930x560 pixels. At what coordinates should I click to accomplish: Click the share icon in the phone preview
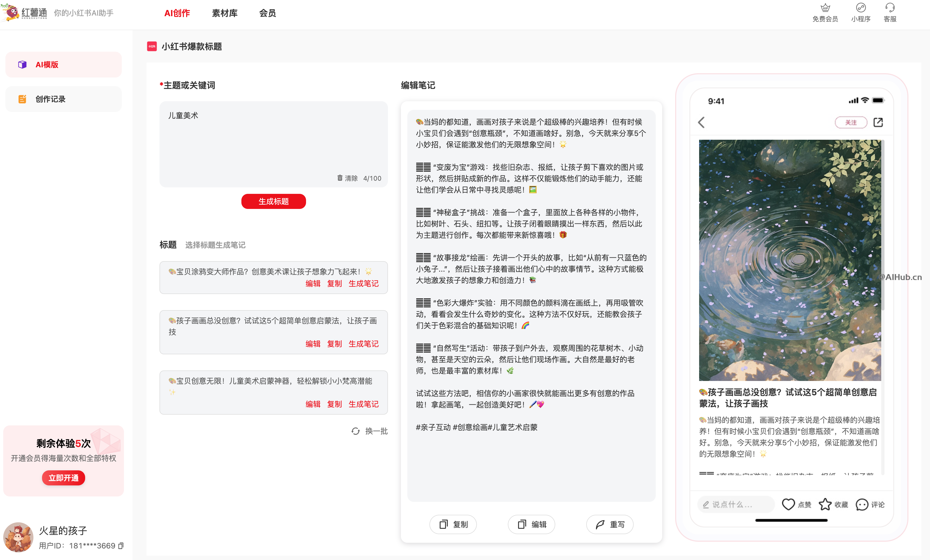tap(879, 122)
